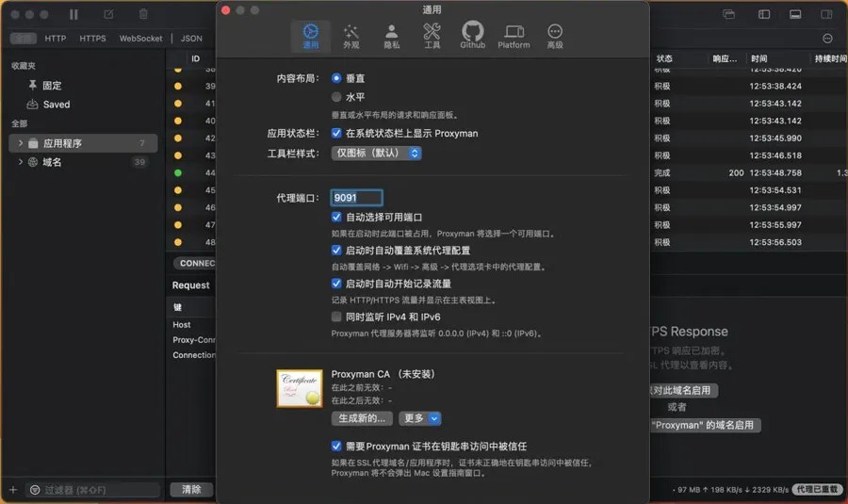Open the 工具栏样式 dropdown menu
Image resolution: width=848 pixels, height=504 pixels.
pyautogui.click(x=376, y=153)
